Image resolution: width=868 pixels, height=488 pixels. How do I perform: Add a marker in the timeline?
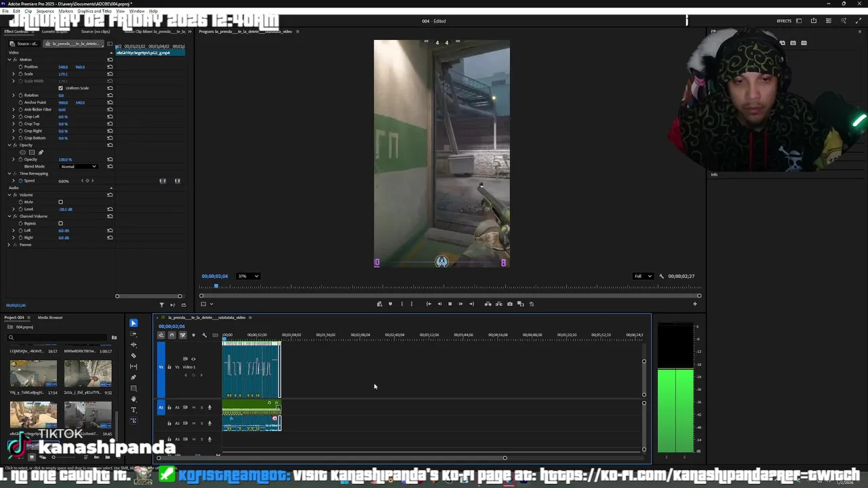coord(193,335)
